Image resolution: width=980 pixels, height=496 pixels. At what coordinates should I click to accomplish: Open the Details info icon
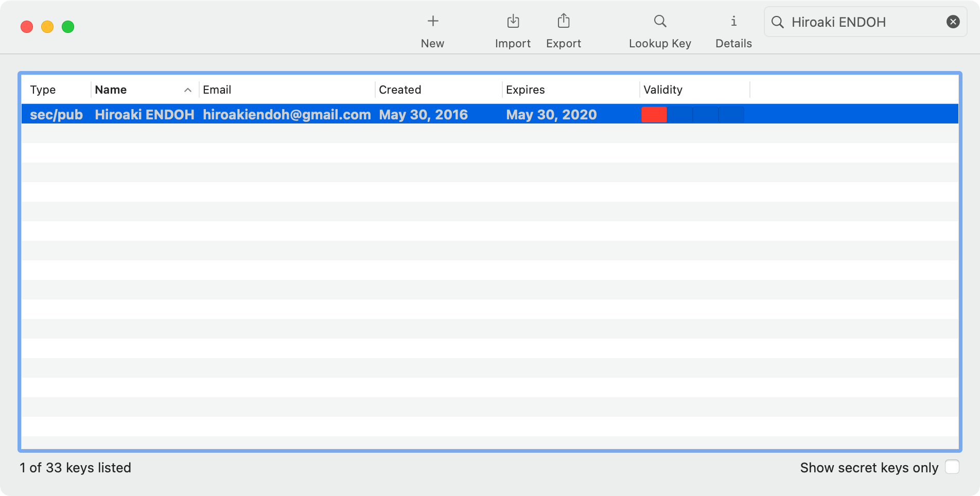tap(733, 22)
